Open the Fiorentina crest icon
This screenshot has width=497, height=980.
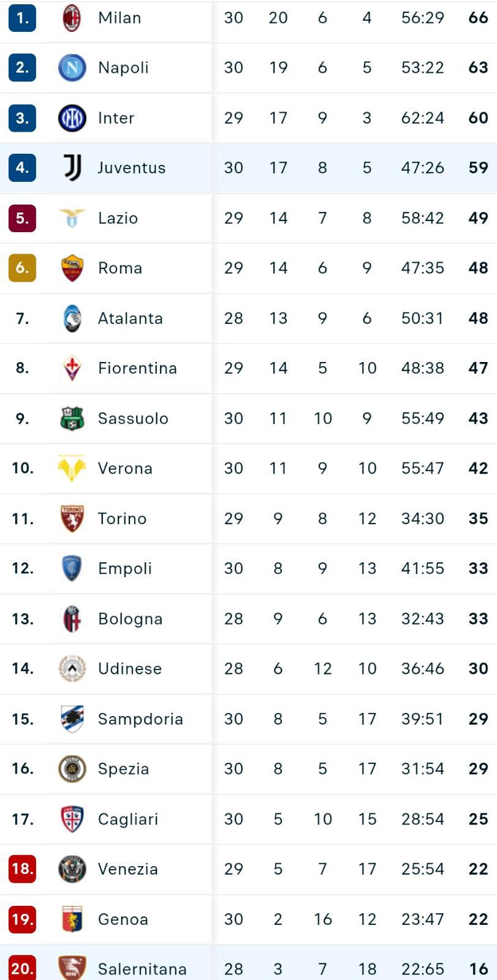tap(72, 367)
